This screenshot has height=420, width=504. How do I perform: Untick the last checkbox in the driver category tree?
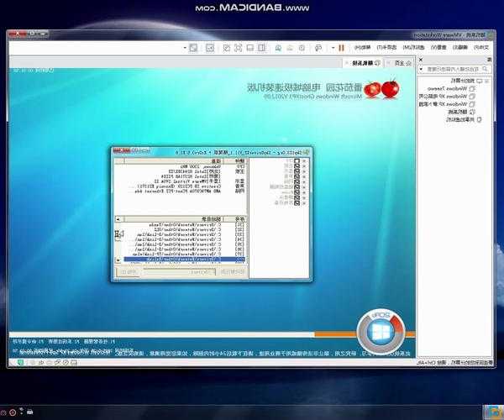(297, 203)
